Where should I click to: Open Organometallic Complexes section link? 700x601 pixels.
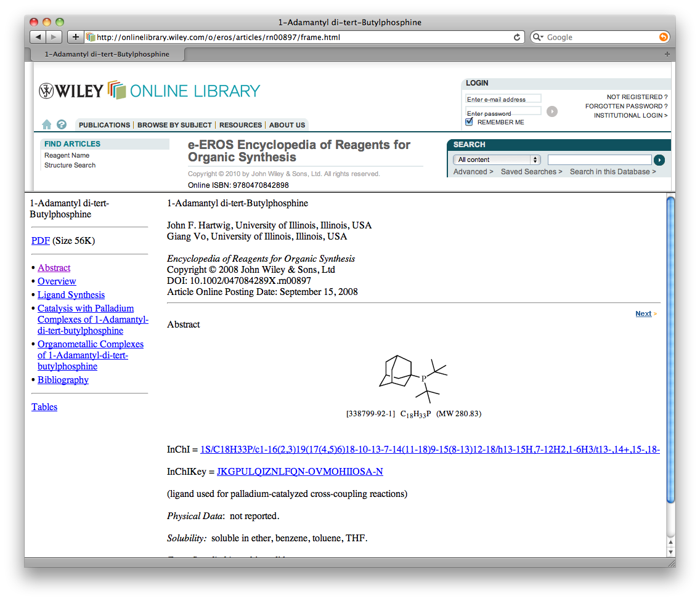pos(90,355)
